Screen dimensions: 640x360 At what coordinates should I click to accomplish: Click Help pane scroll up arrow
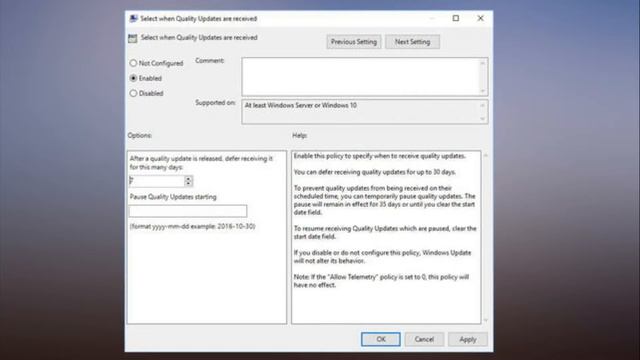[x=486, y=156]
